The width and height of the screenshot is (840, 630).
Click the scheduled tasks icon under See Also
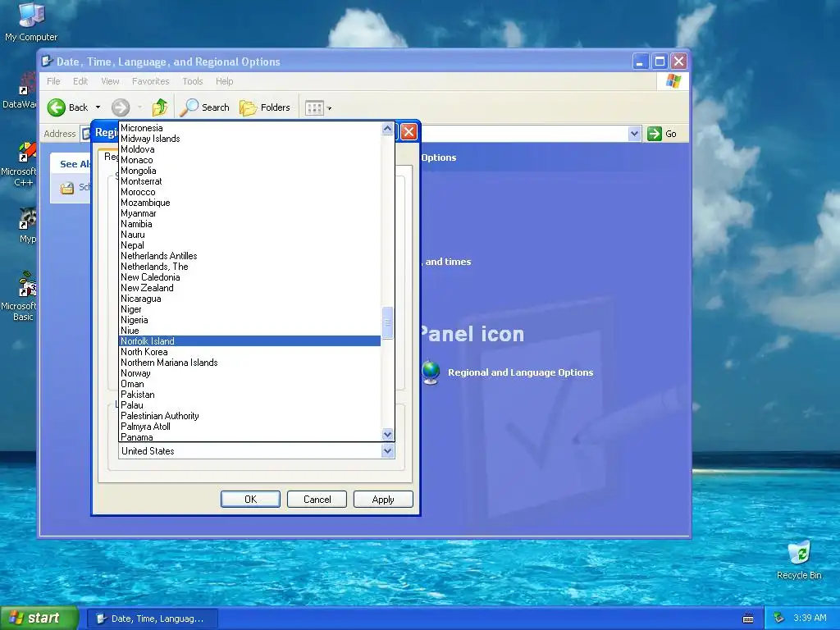point(67,188)
